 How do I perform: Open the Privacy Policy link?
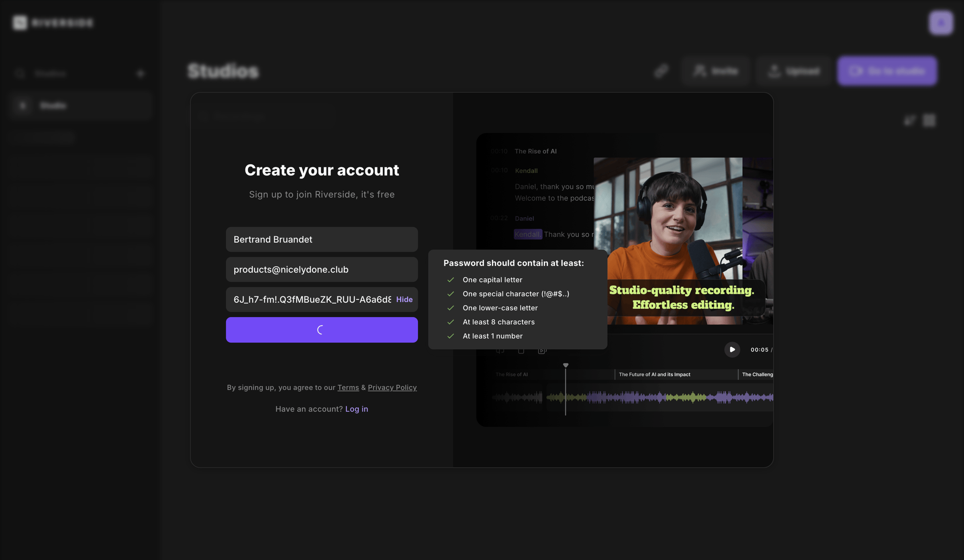tap(392, 387)
